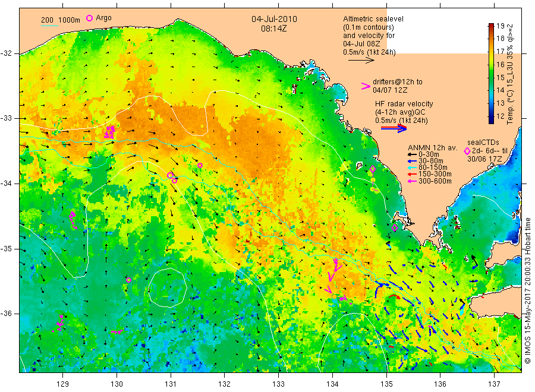Click the '30/06 17Z' text under sealCTDs
This screenshot has height=392, width=535.
pyautogui.click(x=484, y=159)
